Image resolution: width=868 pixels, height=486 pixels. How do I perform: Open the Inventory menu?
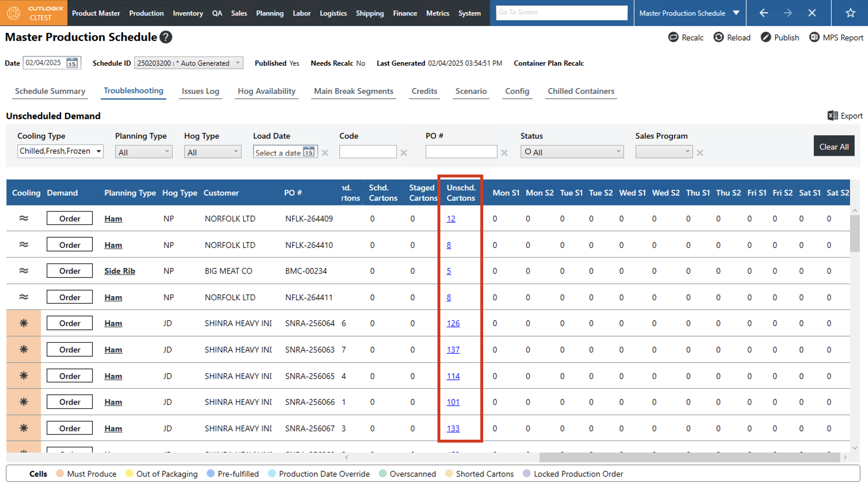(188, 13)
